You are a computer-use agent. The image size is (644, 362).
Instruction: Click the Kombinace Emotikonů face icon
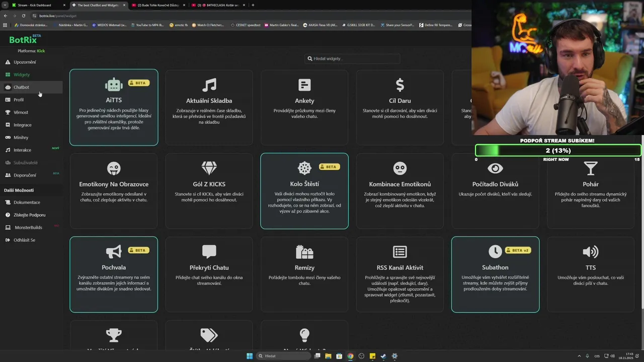(400, 168)
